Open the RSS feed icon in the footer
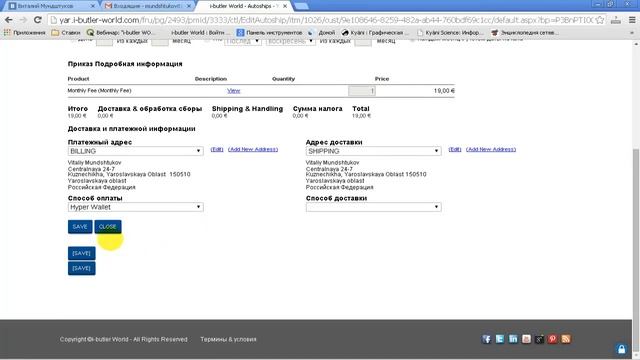Viewport: 640px width, 360px height. point(566,339)
